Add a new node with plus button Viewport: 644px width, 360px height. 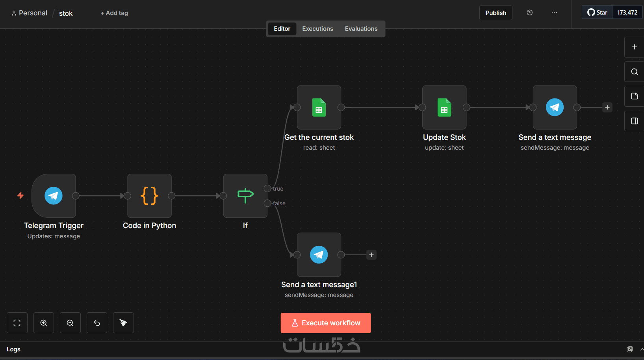tap(634, 47)
